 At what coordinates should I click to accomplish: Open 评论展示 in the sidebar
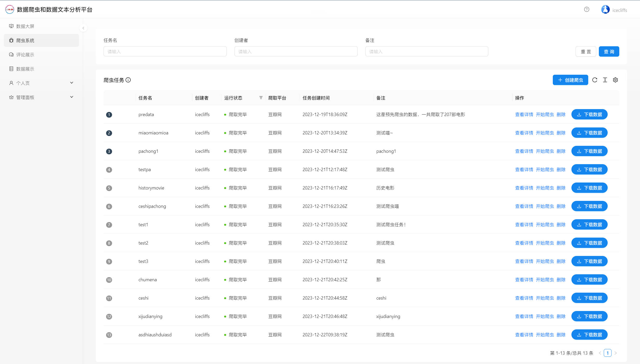[x=25, y=55]
